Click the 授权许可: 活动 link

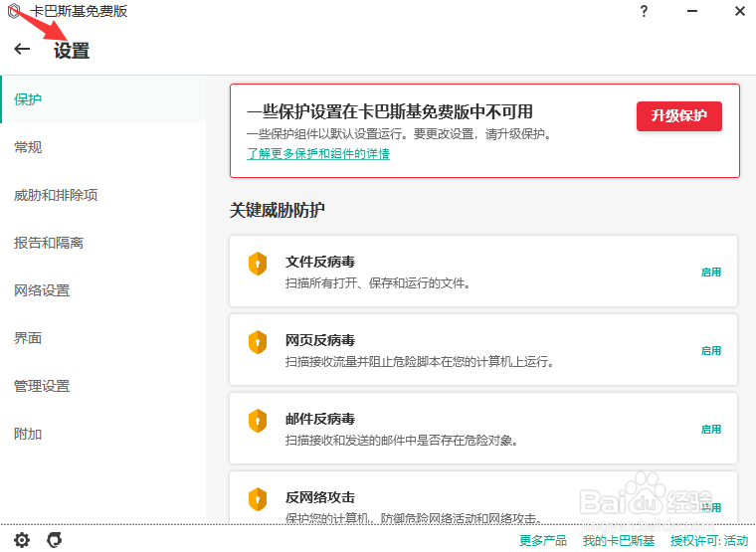708,540
